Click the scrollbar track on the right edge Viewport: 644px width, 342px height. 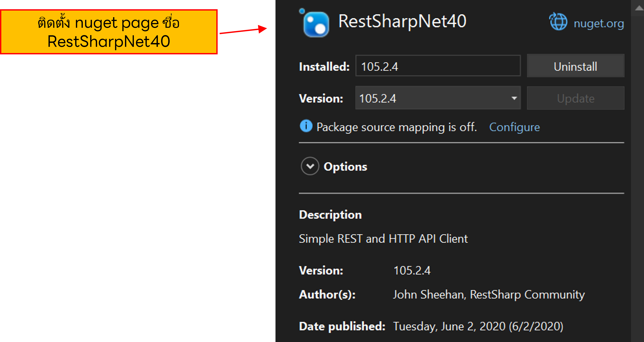(639, 175)
